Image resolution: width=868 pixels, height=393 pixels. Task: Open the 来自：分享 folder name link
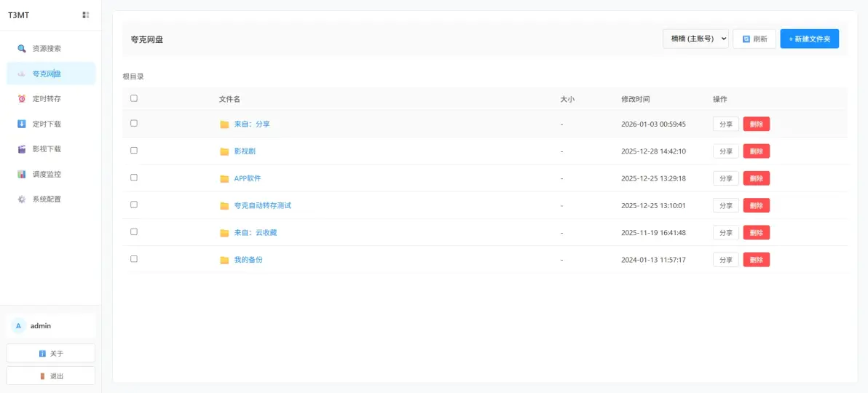click(252, 124)
